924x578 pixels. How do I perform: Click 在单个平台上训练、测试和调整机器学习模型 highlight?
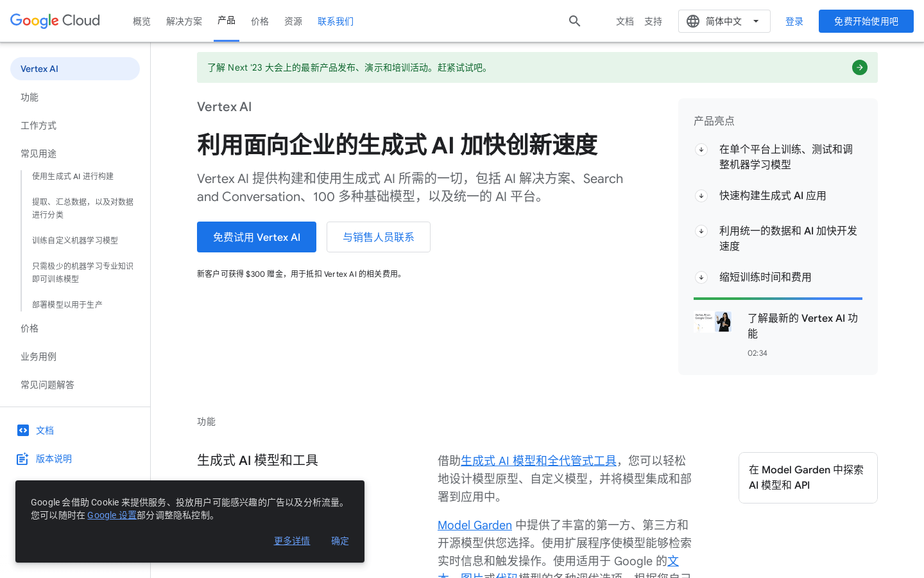point(787,157)
